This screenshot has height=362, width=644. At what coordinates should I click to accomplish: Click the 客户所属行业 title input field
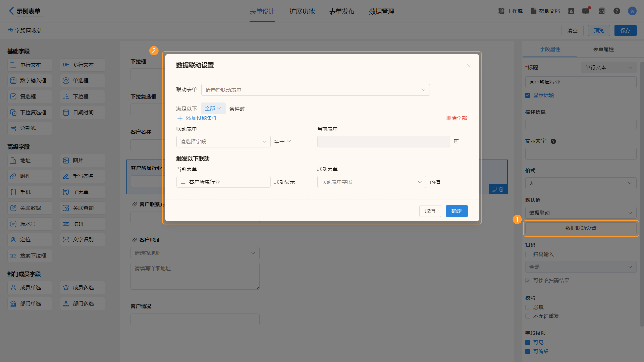coord(580,82)
